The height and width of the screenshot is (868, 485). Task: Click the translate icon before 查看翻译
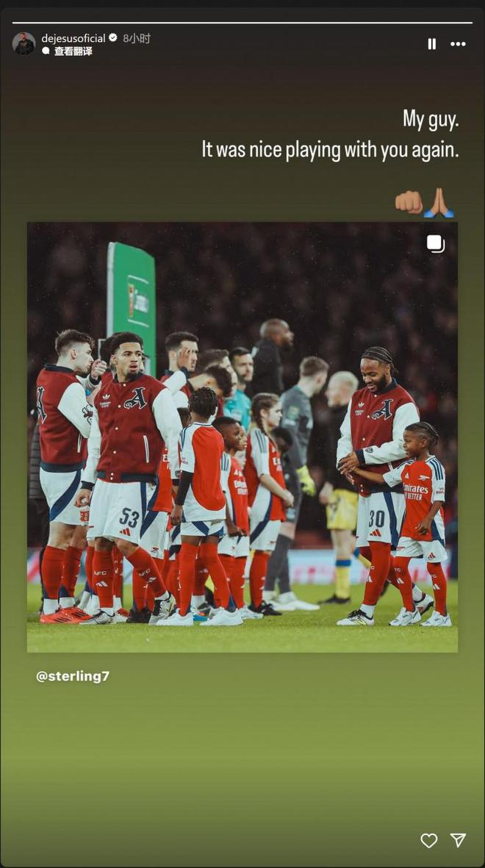tap(46, 51)
